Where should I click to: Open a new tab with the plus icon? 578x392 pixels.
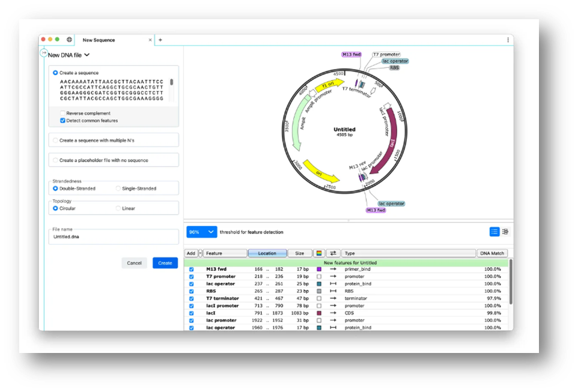pos(160,40)
